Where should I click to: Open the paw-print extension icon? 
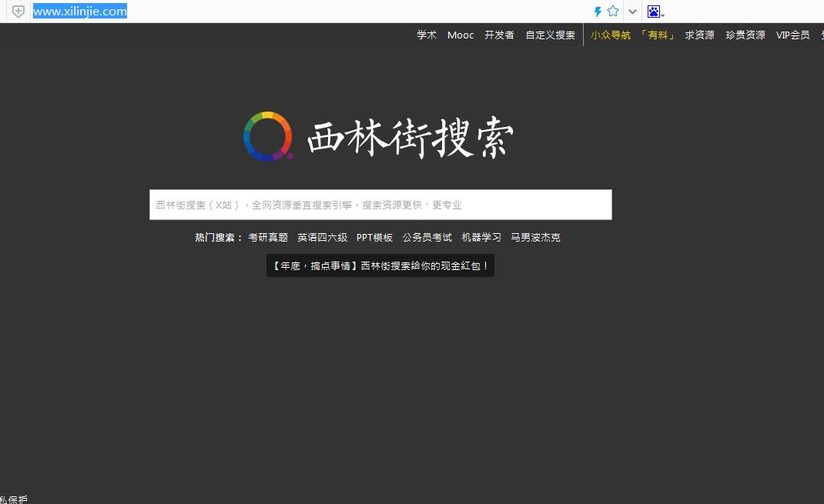(x=654, y=11)
